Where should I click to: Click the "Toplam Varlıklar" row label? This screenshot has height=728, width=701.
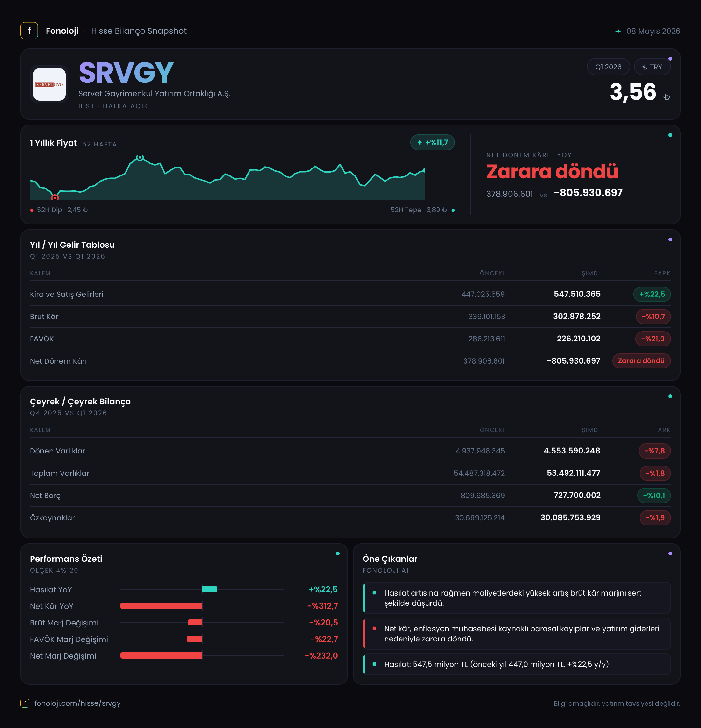click(60, 473)
